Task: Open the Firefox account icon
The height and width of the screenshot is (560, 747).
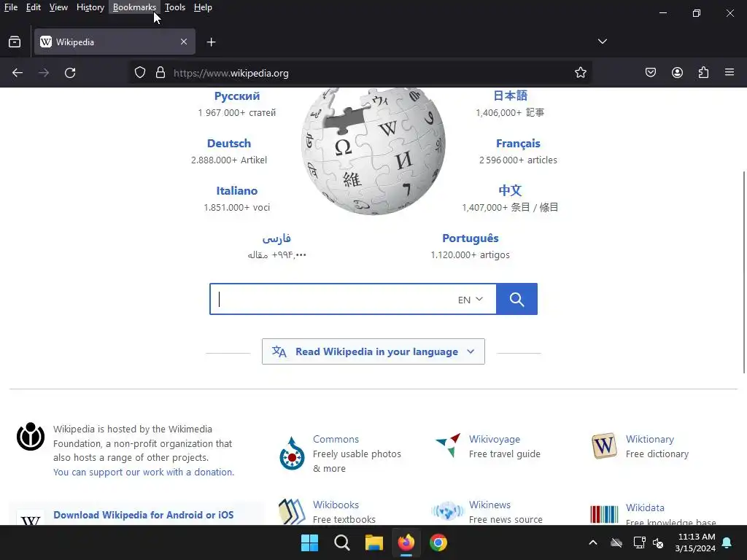Action: 677,72
